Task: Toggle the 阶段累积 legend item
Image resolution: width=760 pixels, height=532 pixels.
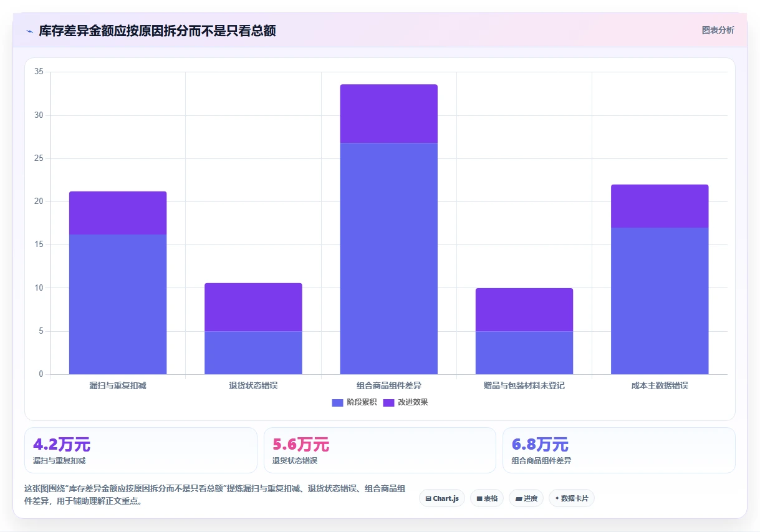Action: pos(354,402)
